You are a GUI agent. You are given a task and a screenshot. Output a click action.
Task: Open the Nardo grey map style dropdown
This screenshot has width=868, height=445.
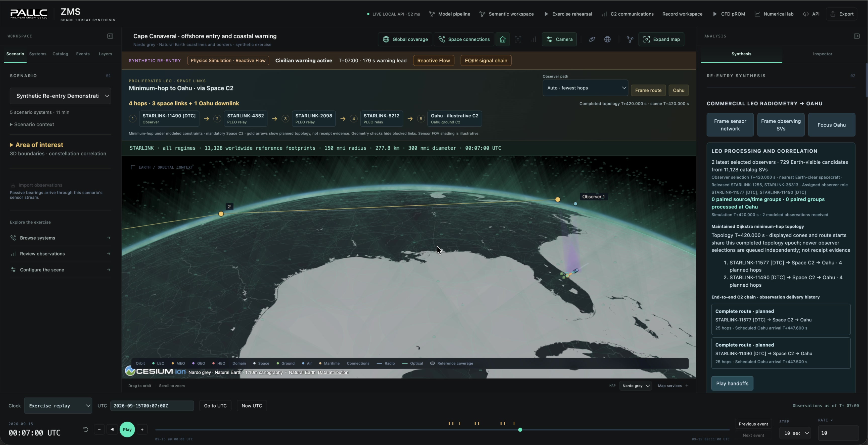tap(636, 386)
